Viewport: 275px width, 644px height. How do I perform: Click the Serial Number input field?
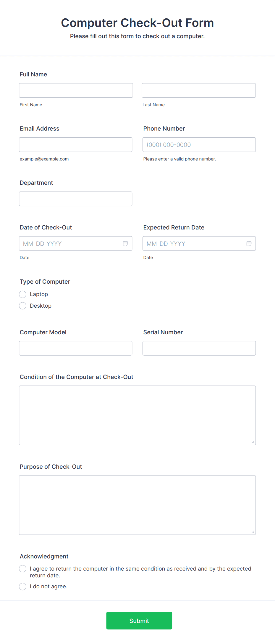(x=199, y=348)
